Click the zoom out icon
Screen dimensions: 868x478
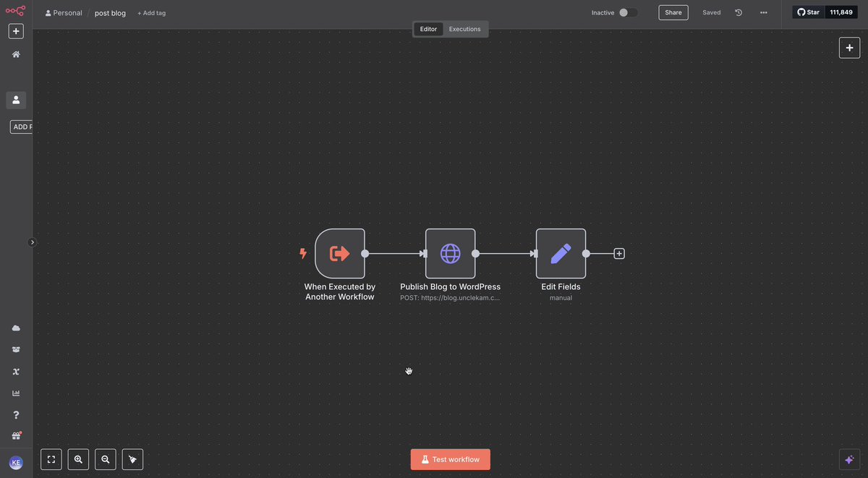click(105, 458)
